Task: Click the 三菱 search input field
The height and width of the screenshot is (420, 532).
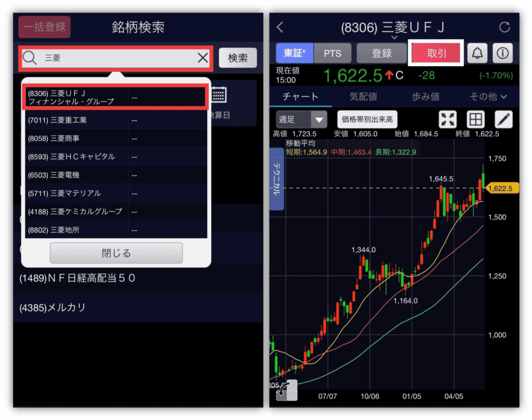Action: click(114, 58)
